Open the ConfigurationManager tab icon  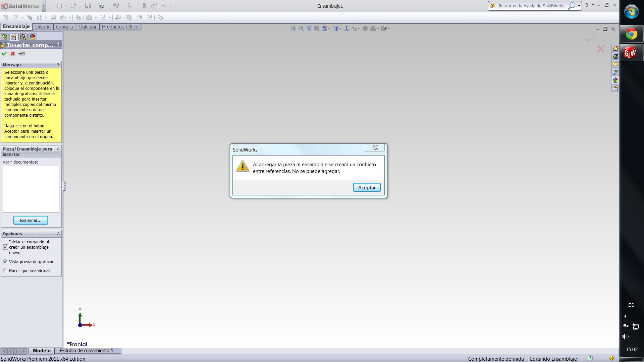23,37
